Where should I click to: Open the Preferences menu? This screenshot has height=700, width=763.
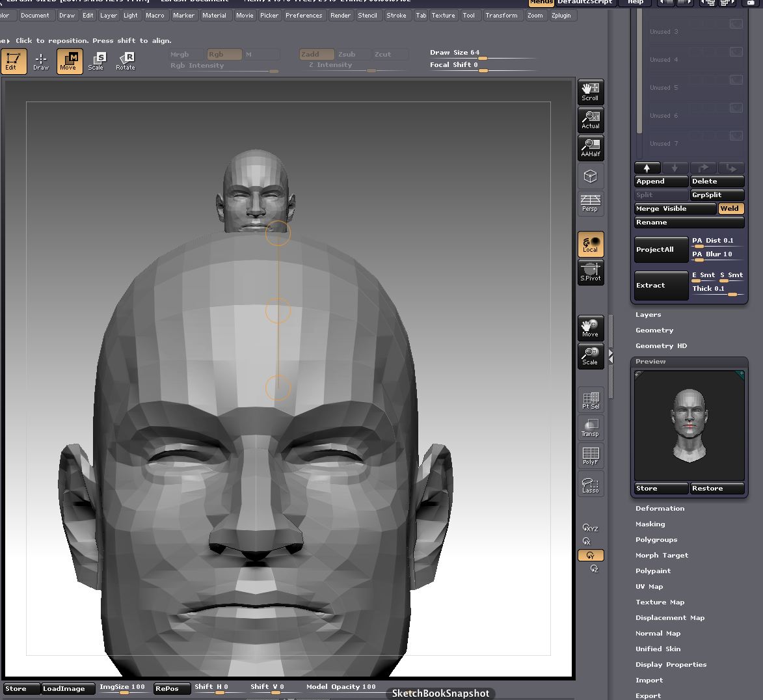coord(304,15)
